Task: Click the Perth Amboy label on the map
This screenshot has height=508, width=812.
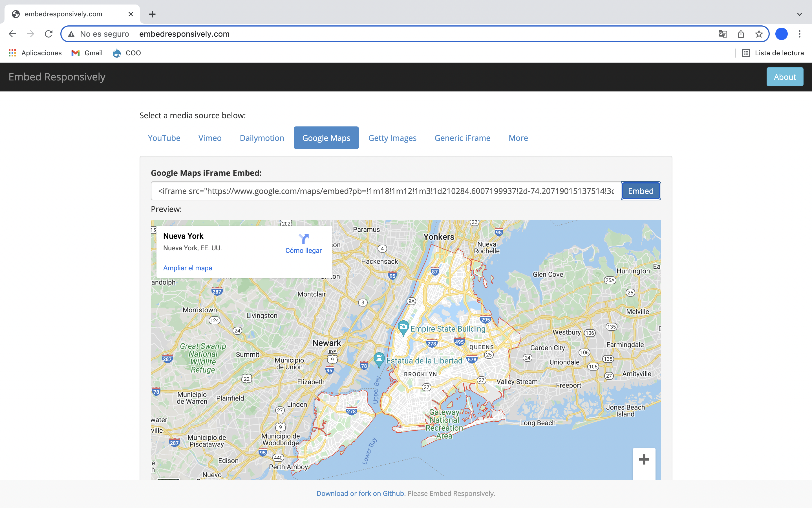Action: click(288, 467)
